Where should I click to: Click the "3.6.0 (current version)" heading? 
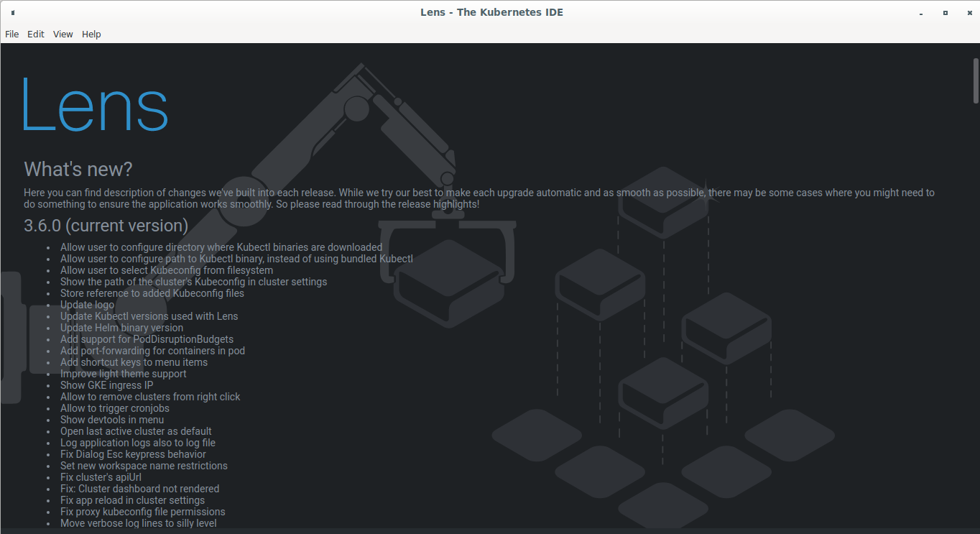click(x=106, y=226)
